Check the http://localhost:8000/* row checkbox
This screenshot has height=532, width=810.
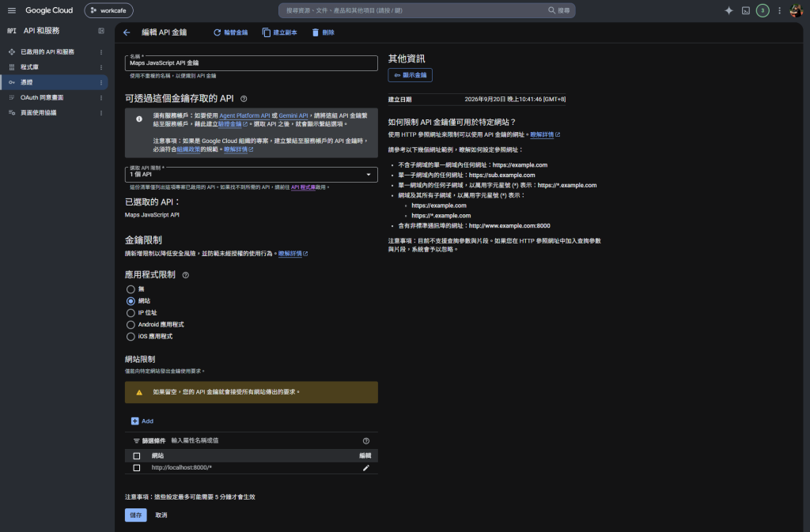(x=136, y=468)
